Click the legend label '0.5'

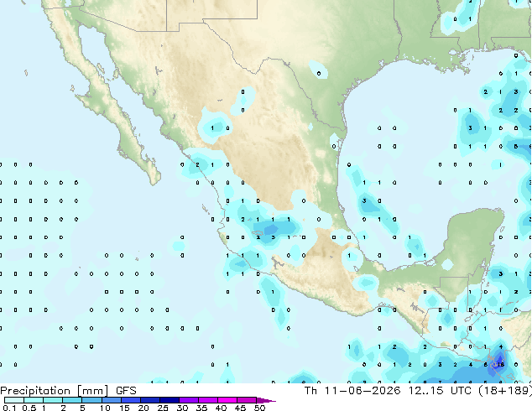click(29, 408)
